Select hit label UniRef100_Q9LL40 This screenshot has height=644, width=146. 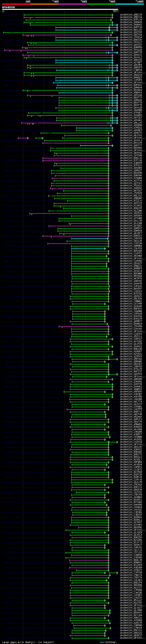[x=131, y=123]
